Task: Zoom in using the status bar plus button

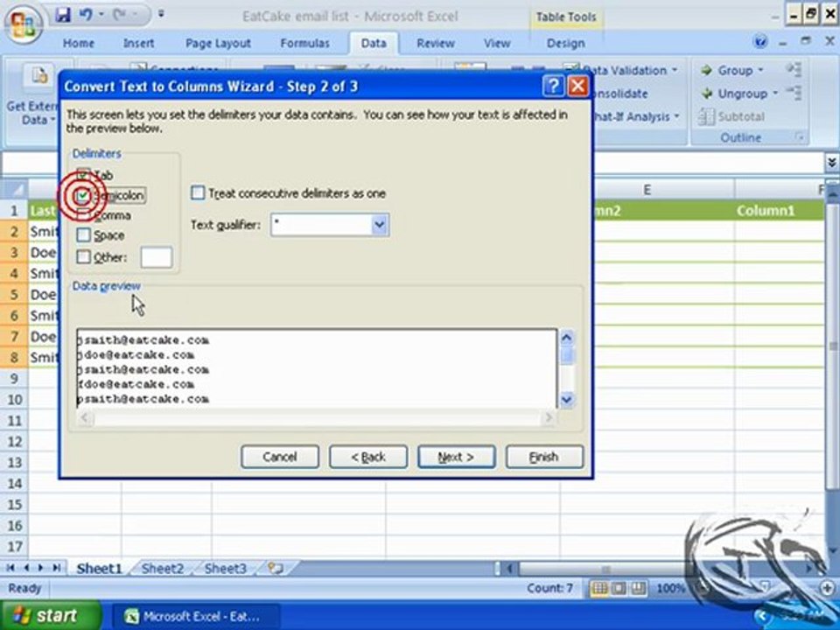Action: (829, 588)
